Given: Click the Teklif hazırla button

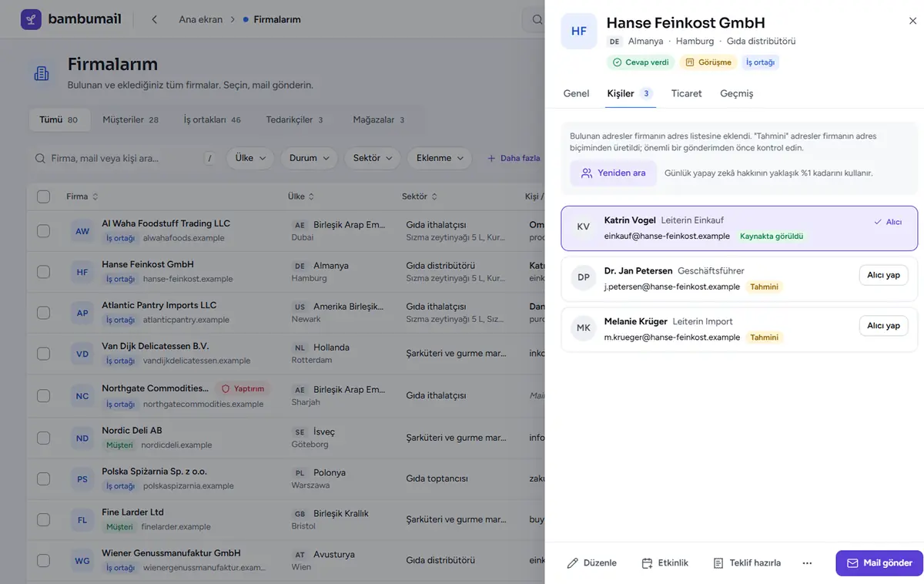Looking at the screenshot, I should pyautogui.click(x=747, y=563).
